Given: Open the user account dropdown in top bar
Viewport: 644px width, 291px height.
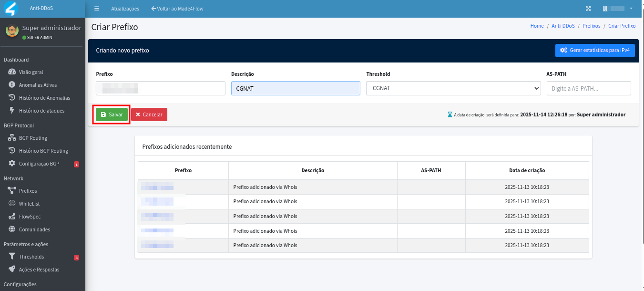Looking at the screenshot, I should coord(618,9).
